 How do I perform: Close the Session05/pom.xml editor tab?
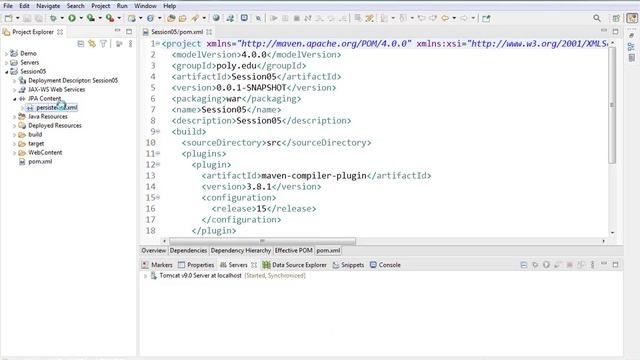point(209,32)
